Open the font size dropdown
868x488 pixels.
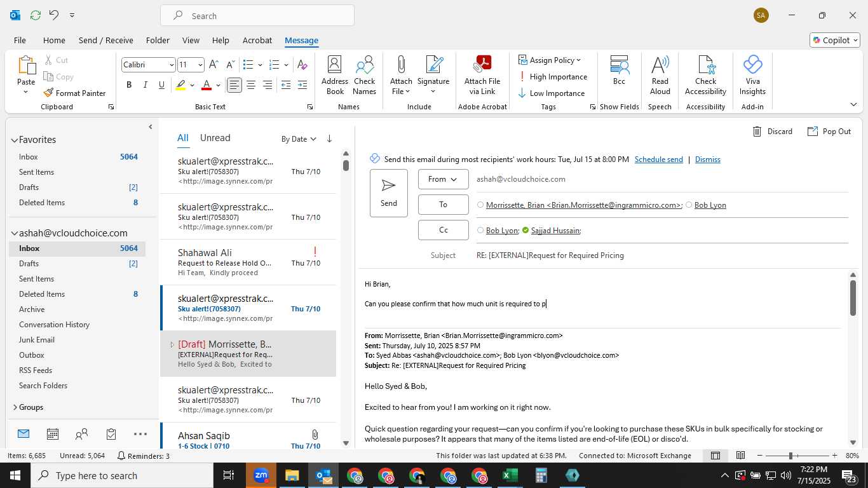(200, 65)
